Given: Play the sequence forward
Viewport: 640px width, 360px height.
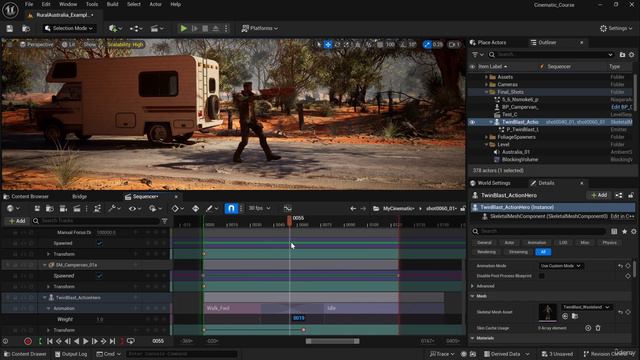Looking at the screenshot, I should [85, 341].
